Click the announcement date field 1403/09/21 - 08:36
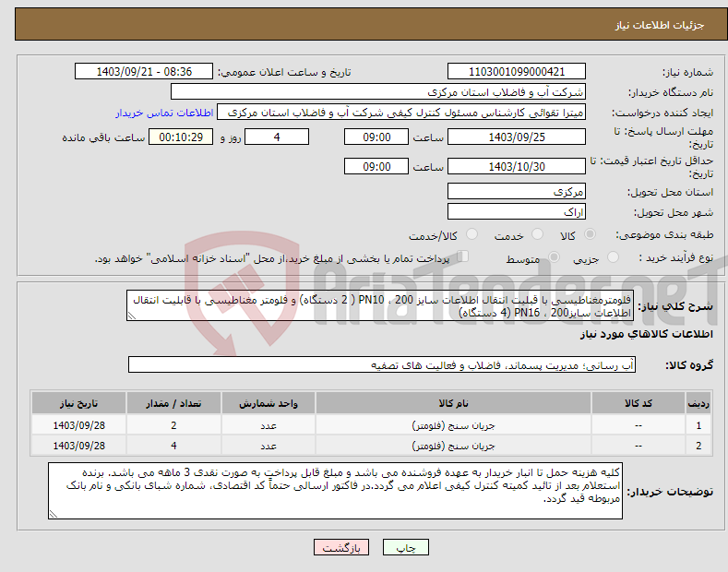This screenshot has width=728, height=572. point(144,72)
